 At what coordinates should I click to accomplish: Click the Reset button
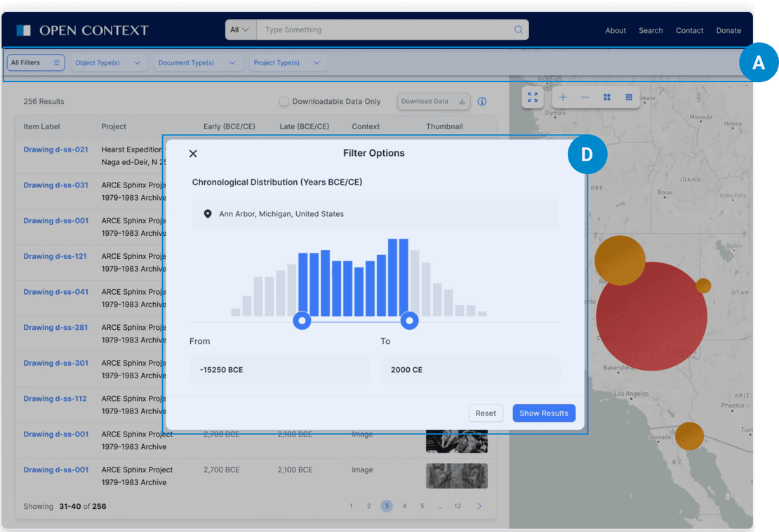pyautogui.click(x=486, y=413)
